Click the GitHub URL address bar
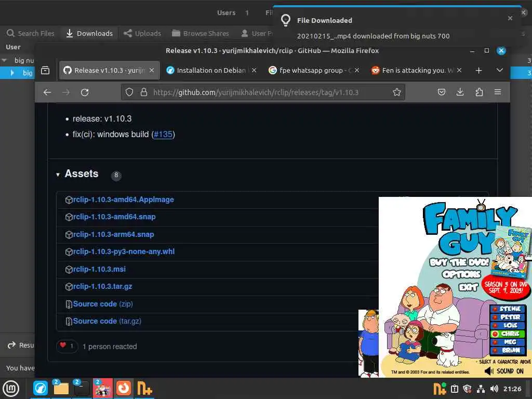Viewport: 532px width, 399px height. pyautogui.click(x=263, y=92)
